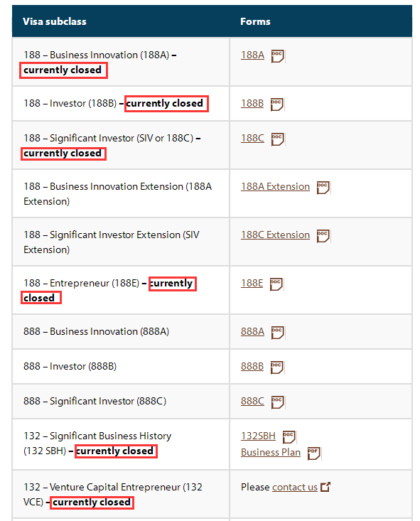
Task: Click the DOC icon next to 888A
Action: (x=277, y=333)
